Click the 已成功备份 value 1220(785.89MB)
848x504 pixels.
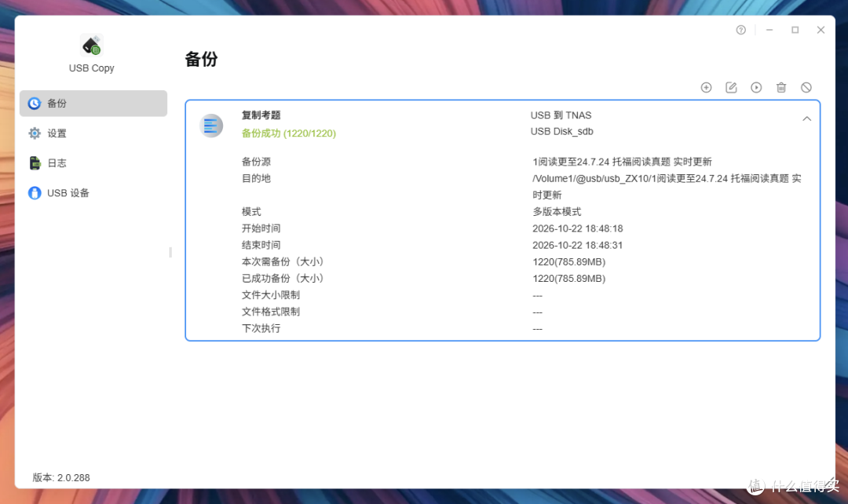coord(569,279)
